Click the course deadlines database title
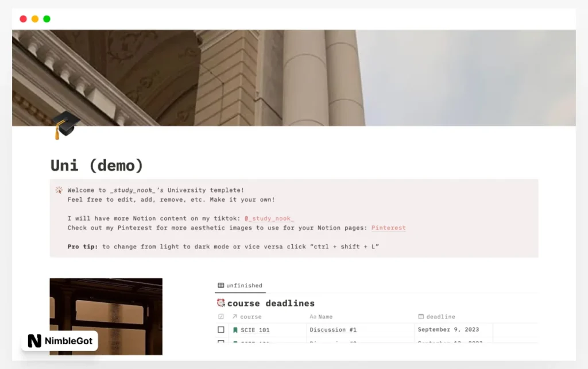The image size is (588, 369). coord(271,303)
